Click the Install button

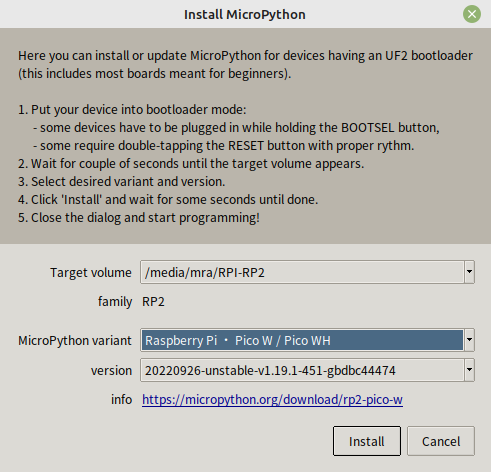pyautogui.click(x=367, y=441)
